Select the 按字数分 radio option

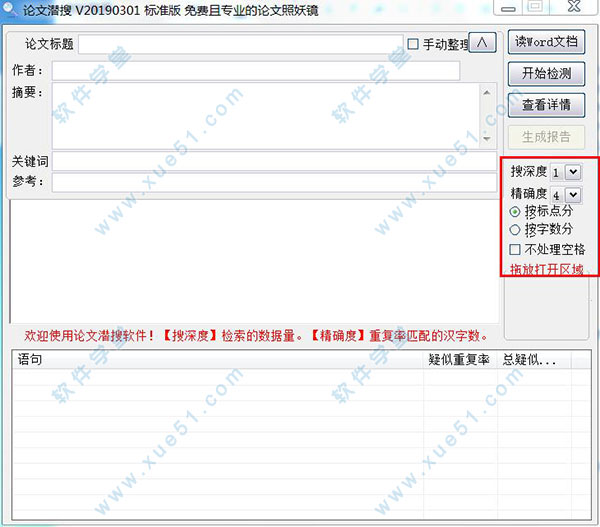(x=515, y=230)
